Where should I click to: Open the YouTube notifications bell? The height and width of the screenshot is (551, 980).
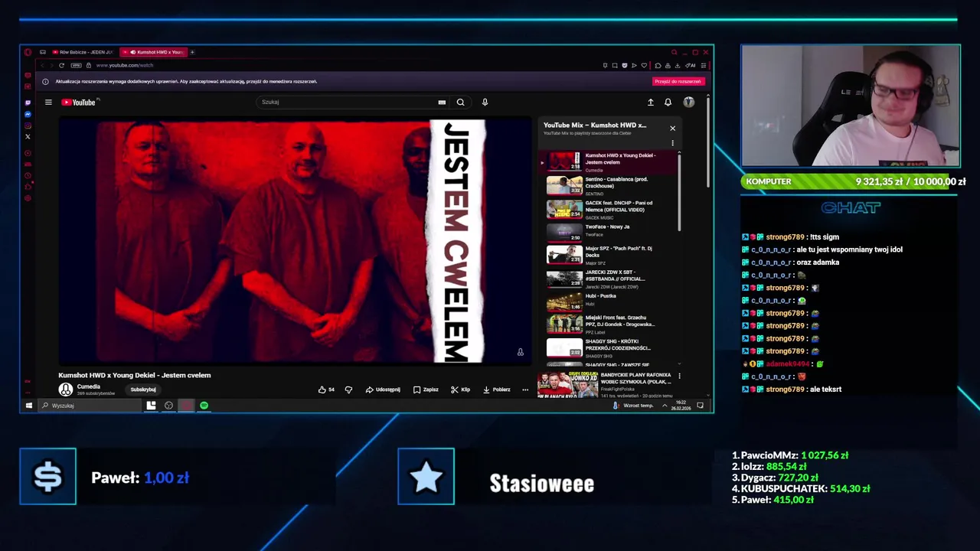pos(668,102)
